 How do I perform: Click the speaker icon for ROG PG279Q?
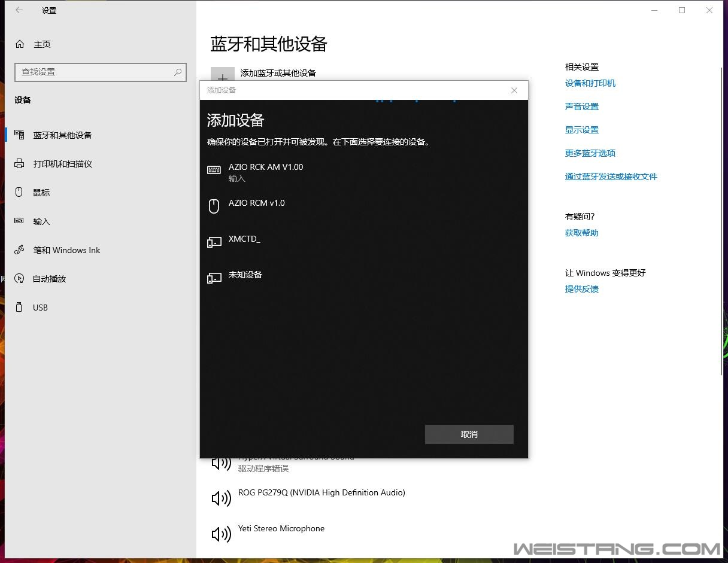coord(221,498)
